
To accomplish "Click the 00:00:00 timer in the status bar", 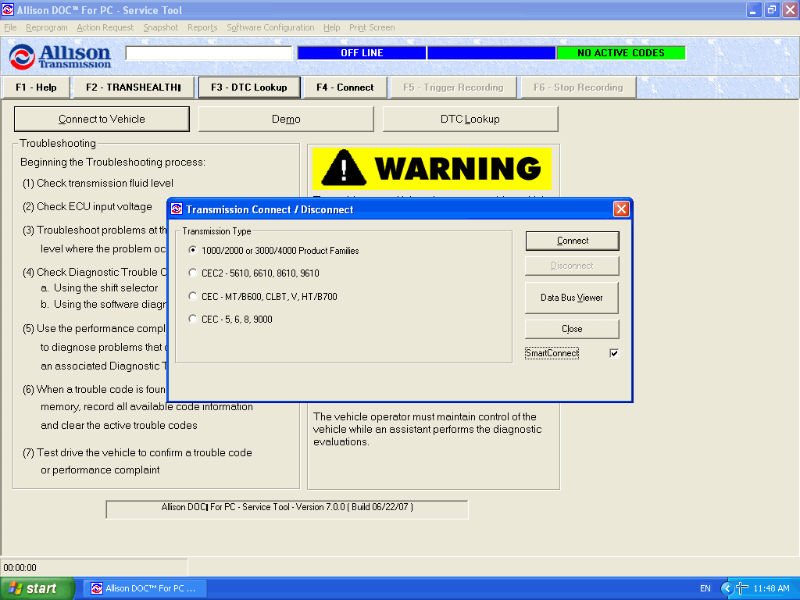I will [x=20, y=567].
